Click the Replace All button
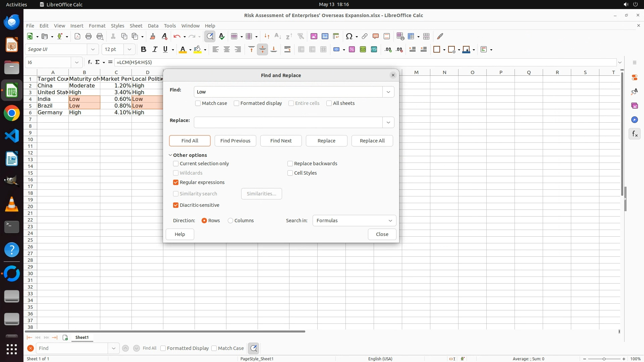The image size is (644, 362). [372, 141]
